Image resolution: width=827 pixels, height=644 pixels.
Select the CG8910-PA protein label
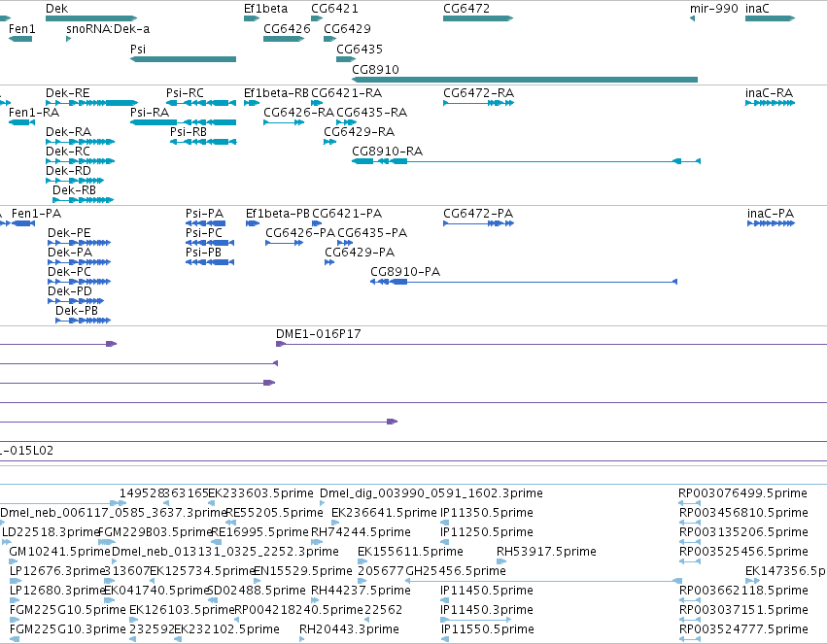405,272
